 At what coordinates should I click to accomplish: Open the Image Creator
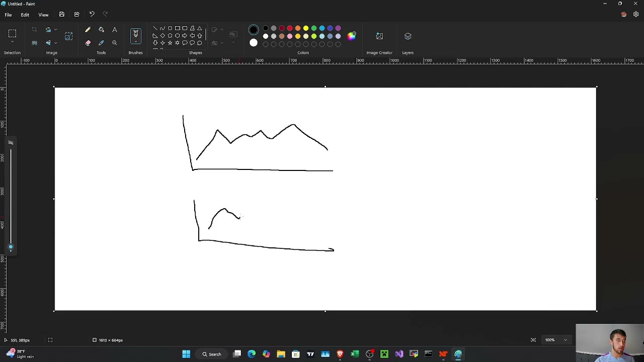pos(379,36)
